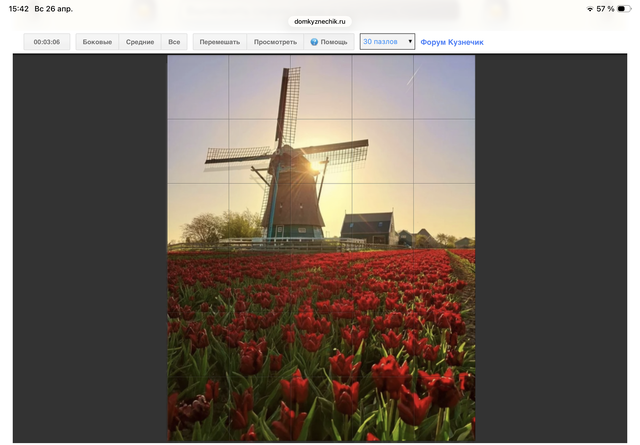Image resolution: width=640 pixels, height=445 pixels.
Task: Show all pieces with Все button
Action: click(x=174, y=42)
